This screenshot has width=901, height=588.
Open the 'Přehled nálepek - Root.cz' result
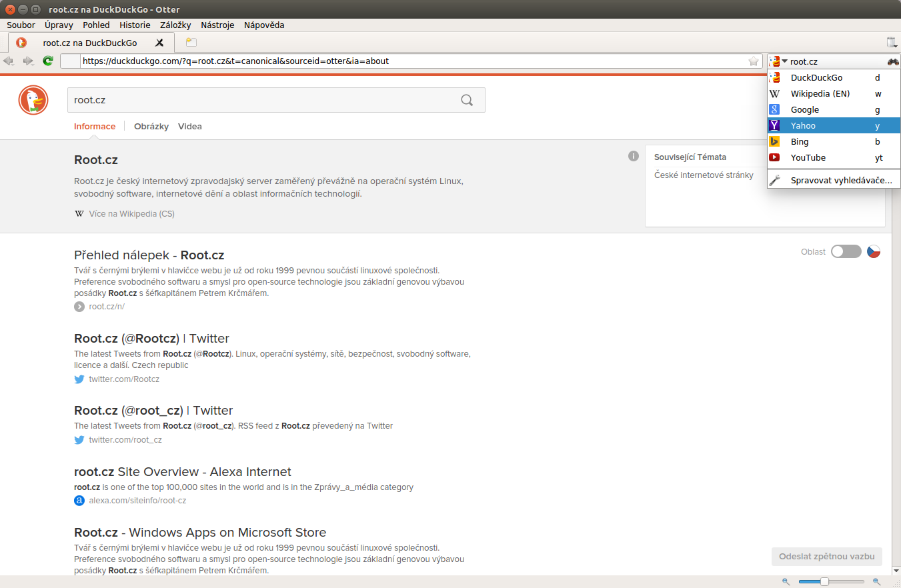pyautogui.click(x=149, y=255)
